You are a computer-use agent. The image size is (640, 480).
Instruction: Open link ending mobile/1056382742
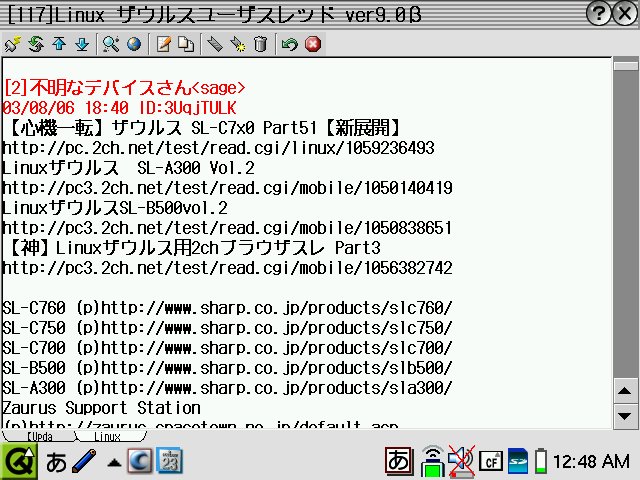click(227, 268)
